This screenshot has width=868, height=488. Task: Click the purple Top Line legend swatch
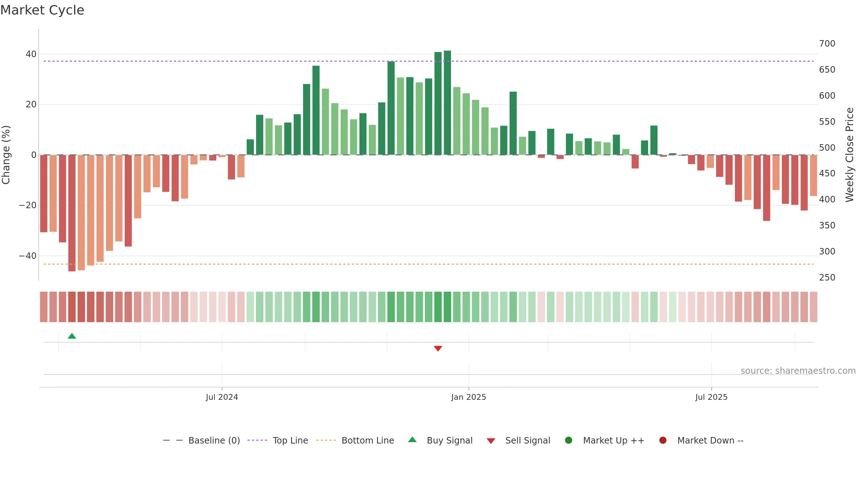pyautogui.click(x=257, y=440)
